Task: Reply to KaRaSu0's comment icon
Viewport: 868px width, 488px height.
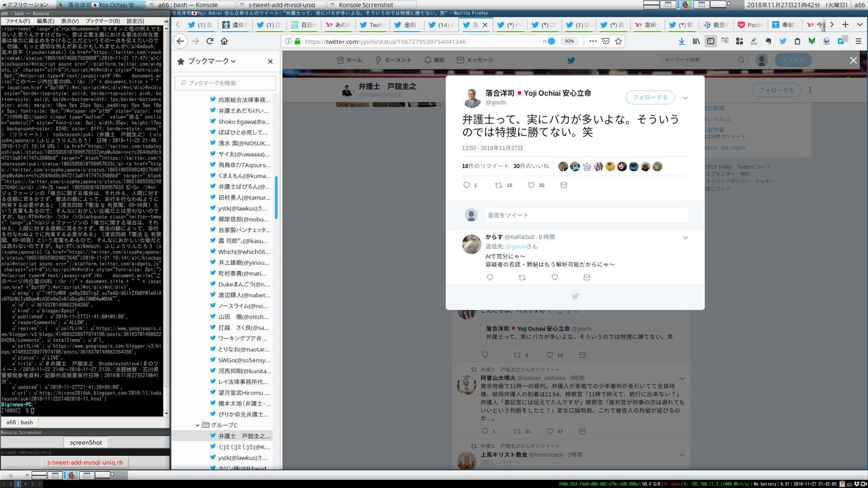Action: 490,278
